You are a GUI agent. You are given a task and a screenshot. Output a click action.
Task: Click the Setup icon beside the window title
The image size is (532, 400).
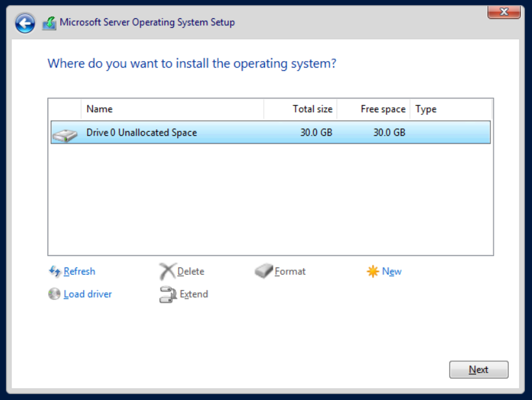tap(49, 23)
